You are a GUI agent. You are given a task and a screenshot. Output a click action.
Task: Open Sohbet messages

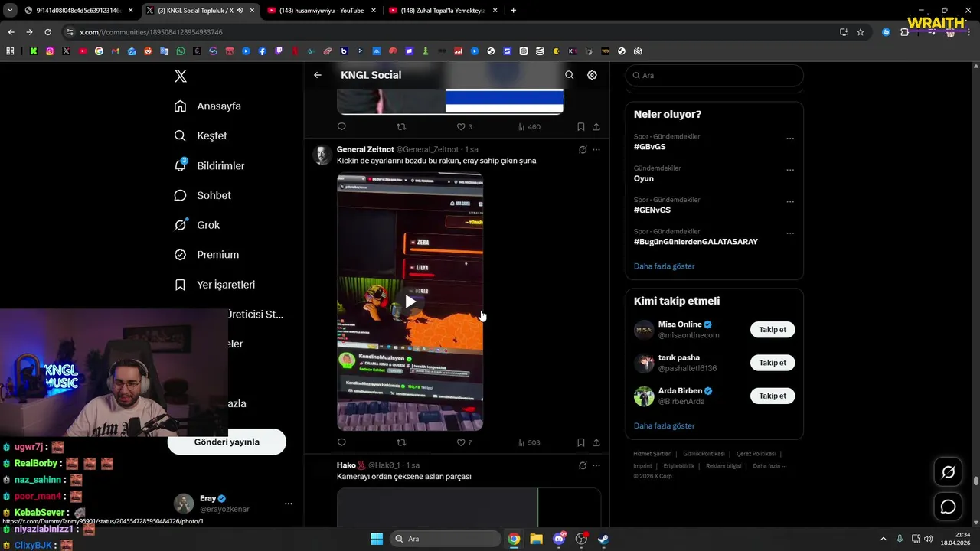pyautogui.click(x=202, y=195)
